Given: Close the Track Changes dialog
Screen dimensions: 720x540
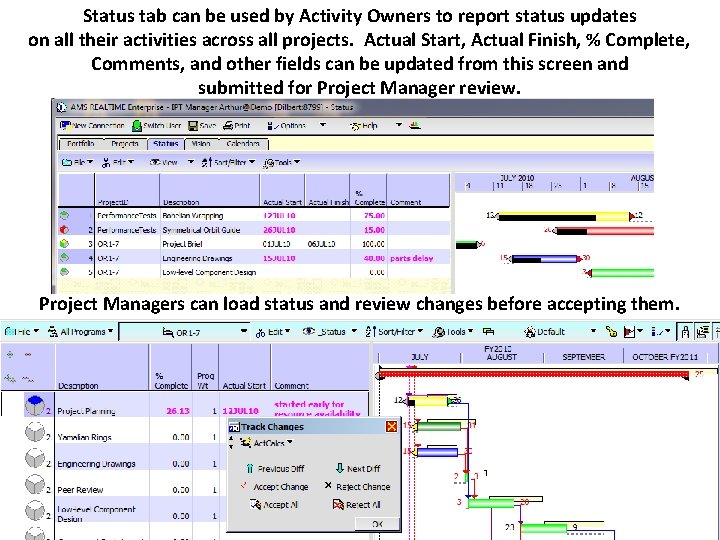Looking at the screenshot, I should pos(392,427).
